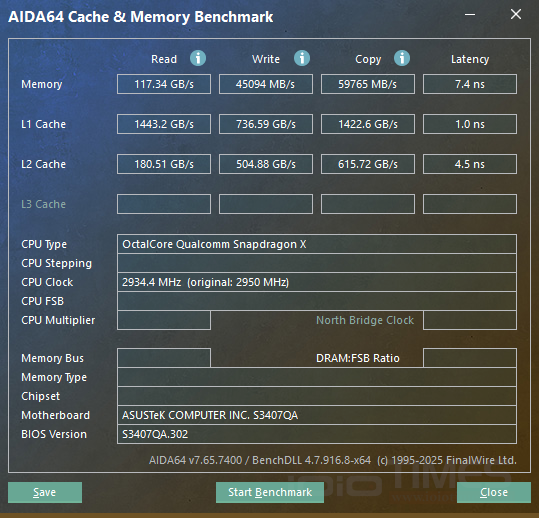
Task: Click the empty L3 Cache Latency field
Action: point(470,204)
